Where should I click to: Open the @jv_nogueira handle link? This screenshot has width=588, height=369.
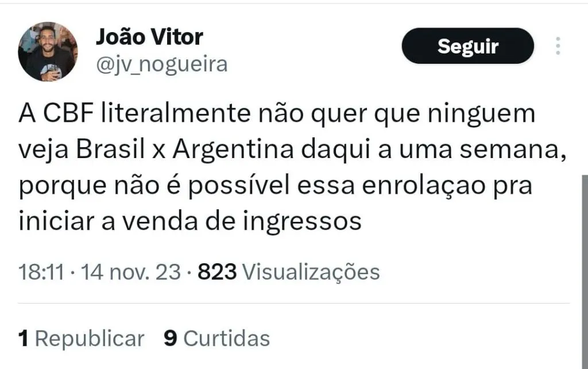click(x=162, y=64)
